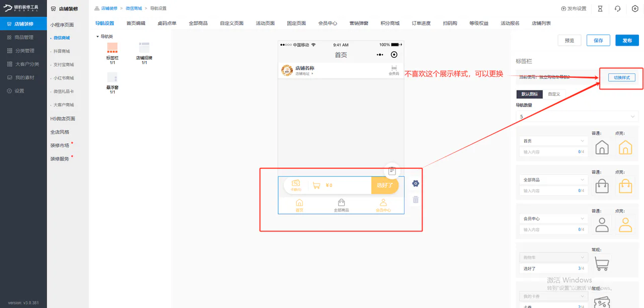Image resolution: width=644 pixels, height=308 pixels.
Task: Open 大客户分类 in left sidebar
Action: 23,64
